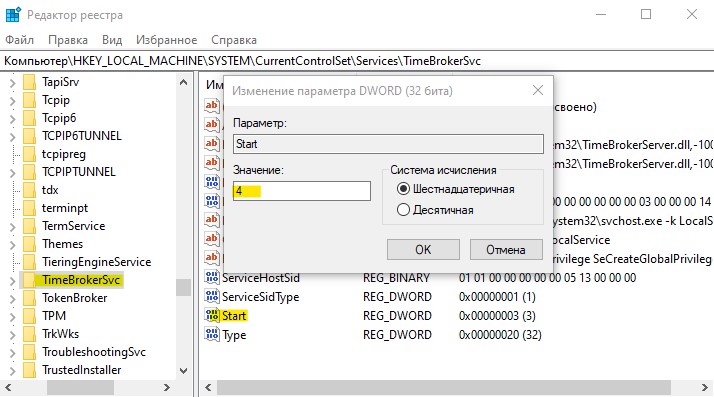Click the TieringEngineService folder icon
Screen dimensions: 714x397
tap(29, 262)
